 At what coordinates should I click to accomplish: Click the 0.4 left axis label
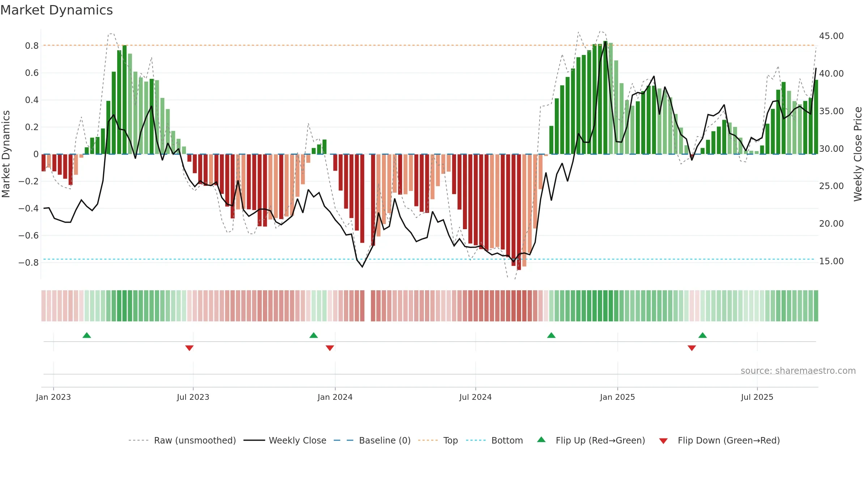(32, 100)
